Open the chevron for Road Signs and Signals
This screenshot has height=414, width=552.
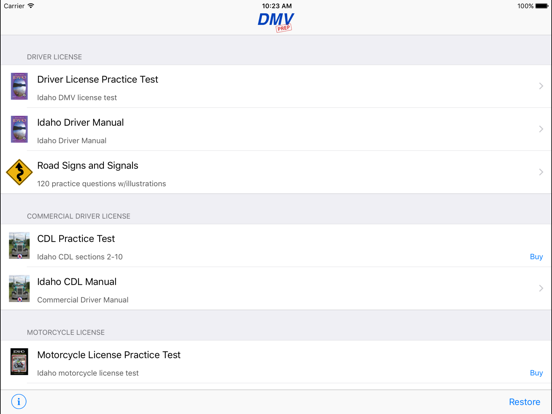pyautogui.click(x=541, y=172)
